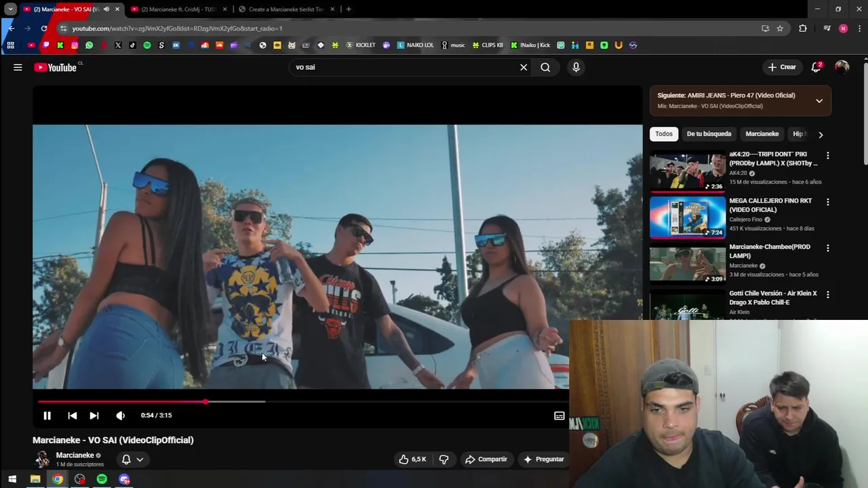Mute the video volume
The width and height of the screenshot is (868, 488).
click(120, 415)
